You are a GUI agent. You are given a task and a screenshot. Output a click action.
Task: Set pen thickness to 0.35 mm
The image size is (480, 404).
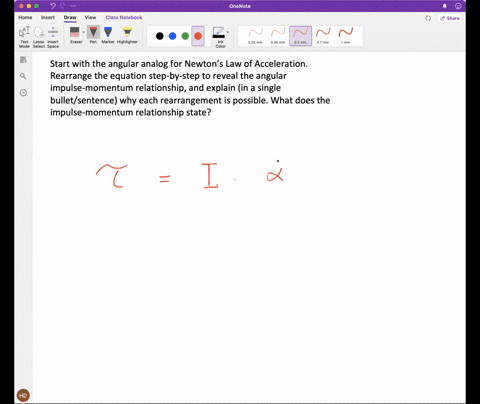[x=278, y=36]
